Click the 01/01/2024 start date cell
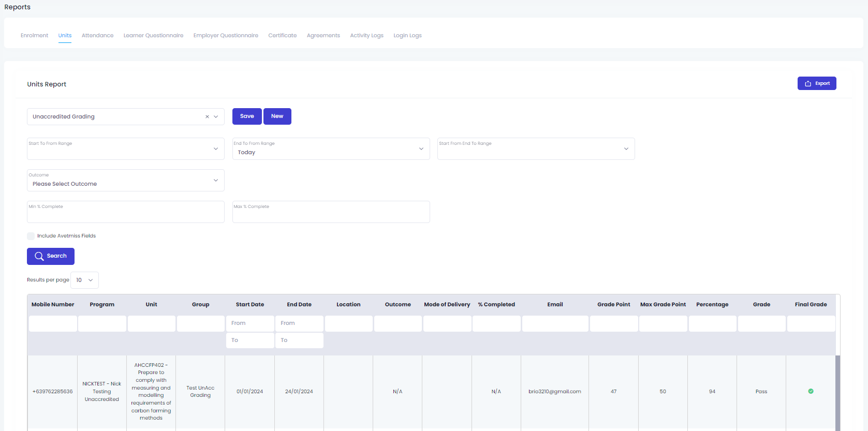Screen dimensions: 868x431 (250, 392)
